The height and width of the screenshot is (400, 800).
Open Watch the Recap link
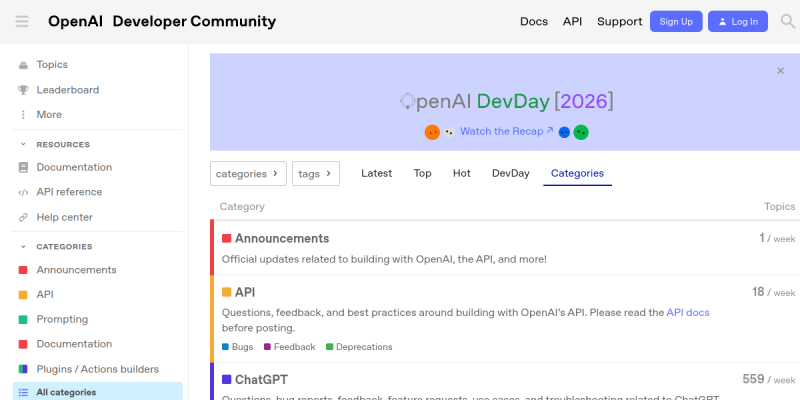pyautogui.click(x=506, y=131)
